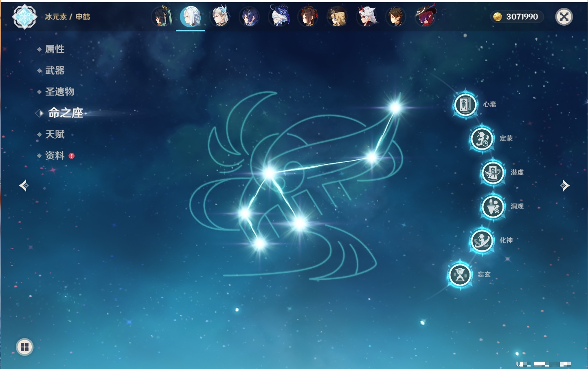Select the highlighted white-haired Shenhe portrait
Viewport: 588px width, 369px height.
coord(191,17)
